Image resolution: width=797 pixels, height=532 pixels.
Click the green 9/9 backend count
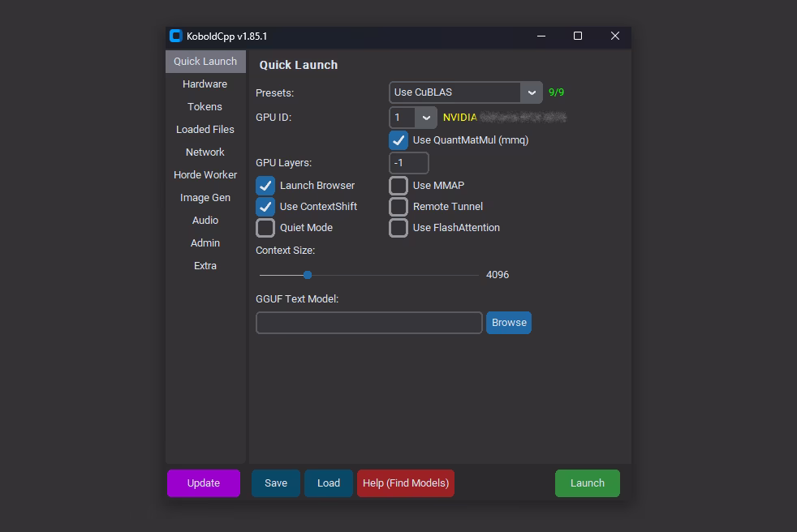pos(556,92)
